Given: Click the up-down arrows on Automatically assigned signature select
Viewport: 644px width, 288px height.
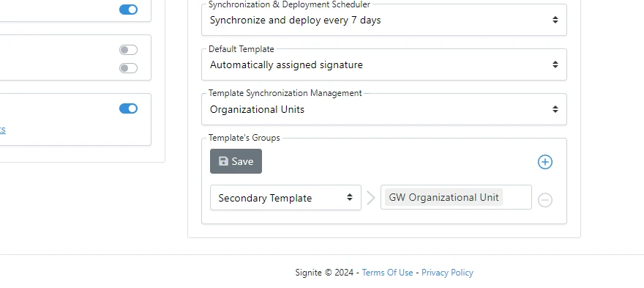Looking at the screenshot, I should (x=555, y=64).
